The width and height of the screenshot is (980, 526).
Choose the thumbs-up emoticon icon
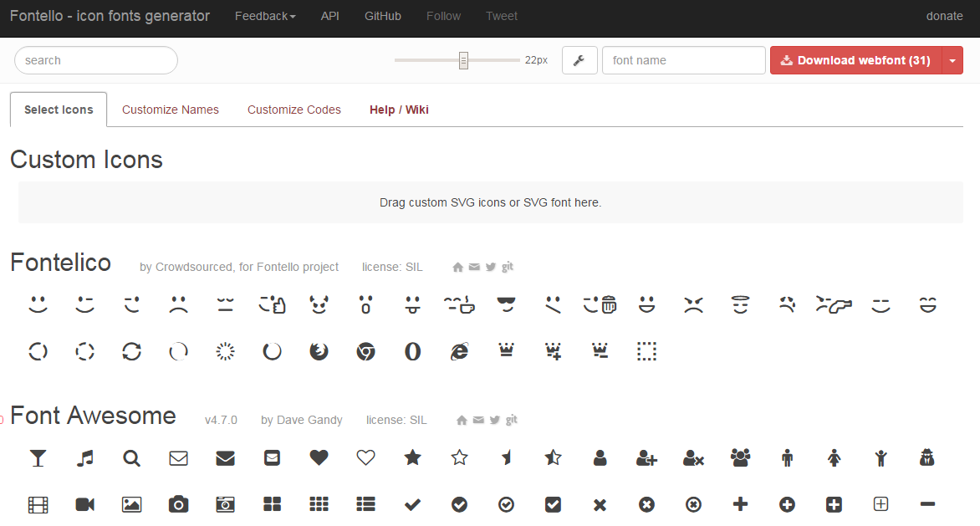click(x=273, y=305)
